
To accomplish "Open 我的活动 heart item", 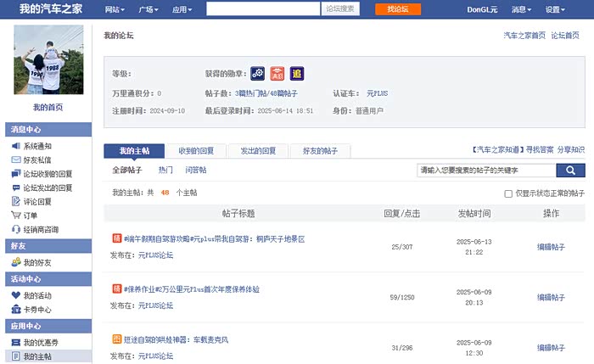I will pos(36,295).
